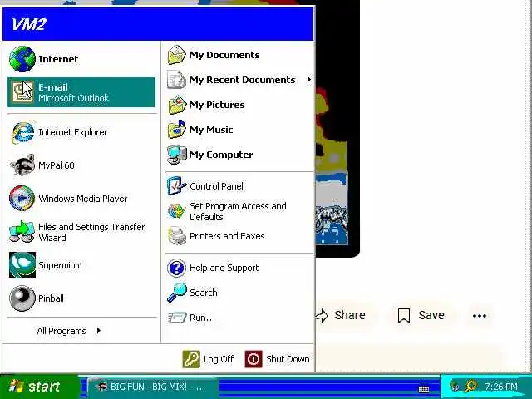Click the Run... icon
This screenshot has width=532, height=399.
[x=177, y=318]
